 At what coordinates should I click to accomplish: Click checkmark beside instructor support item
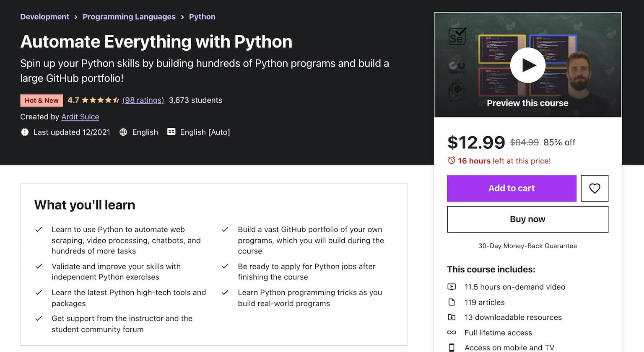[39, 318]
